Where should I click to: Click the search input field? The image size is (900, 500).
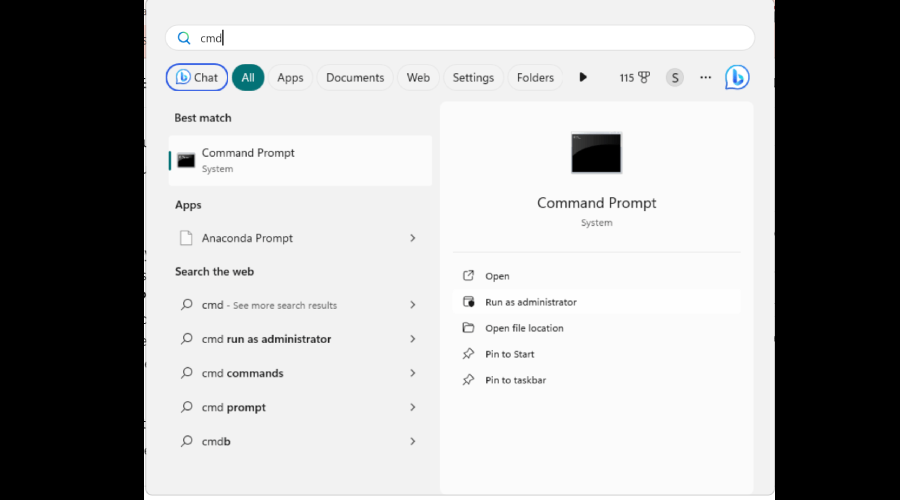(x=460, y=38)
